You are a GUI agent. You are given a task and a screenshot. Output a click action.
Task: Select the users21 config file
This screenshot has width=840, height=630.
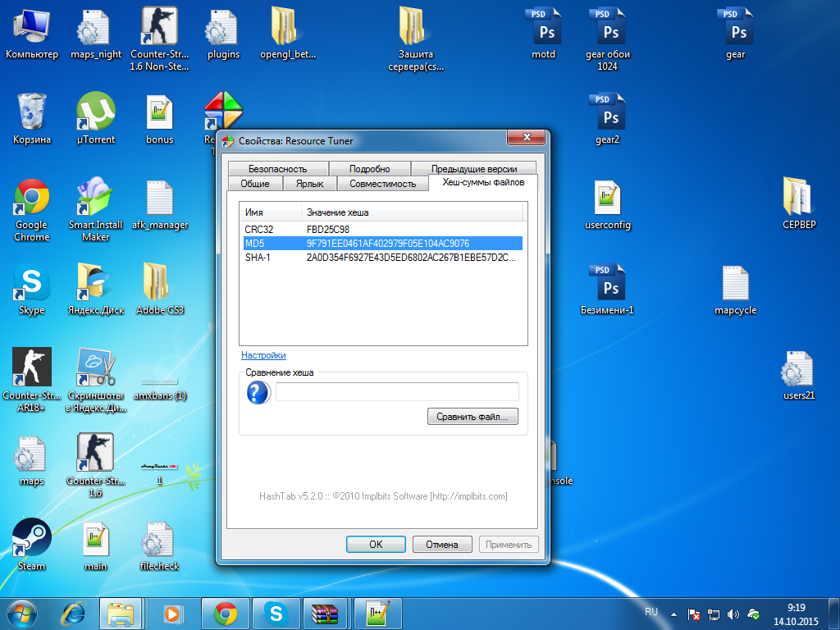799,375
